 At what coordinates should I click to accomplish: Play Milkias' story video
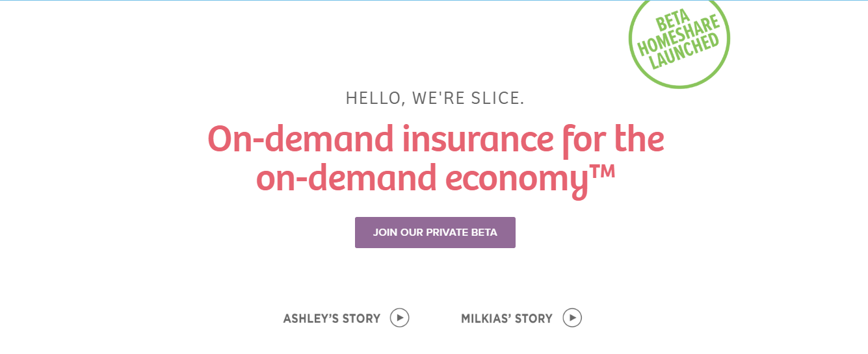pos(572,318)
